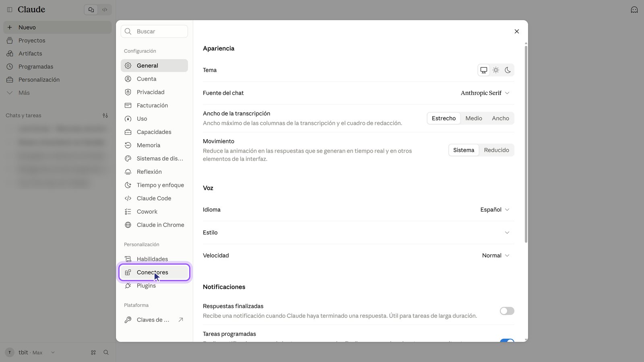The height and width of the screenshot is (362, 644).
Task: Start a new chat with Nuevo
Action: 57,27
